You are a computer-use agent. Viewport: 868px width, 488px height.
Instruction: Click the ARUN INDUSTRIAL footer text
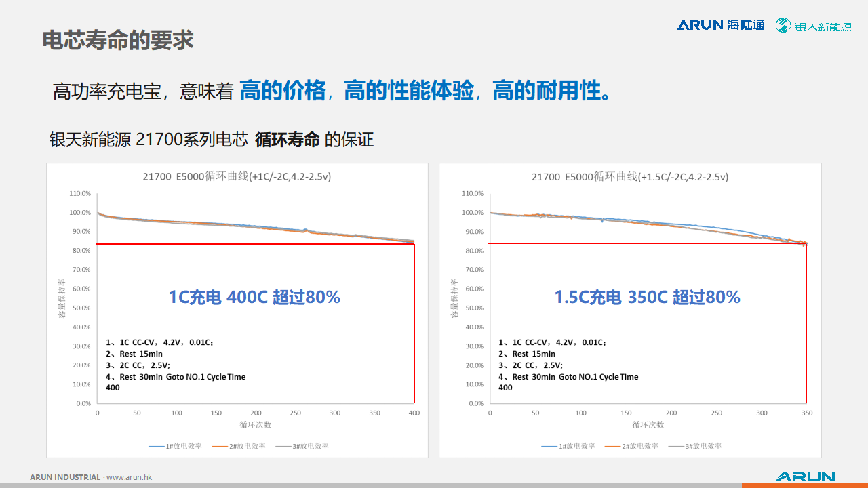[65, 477]
